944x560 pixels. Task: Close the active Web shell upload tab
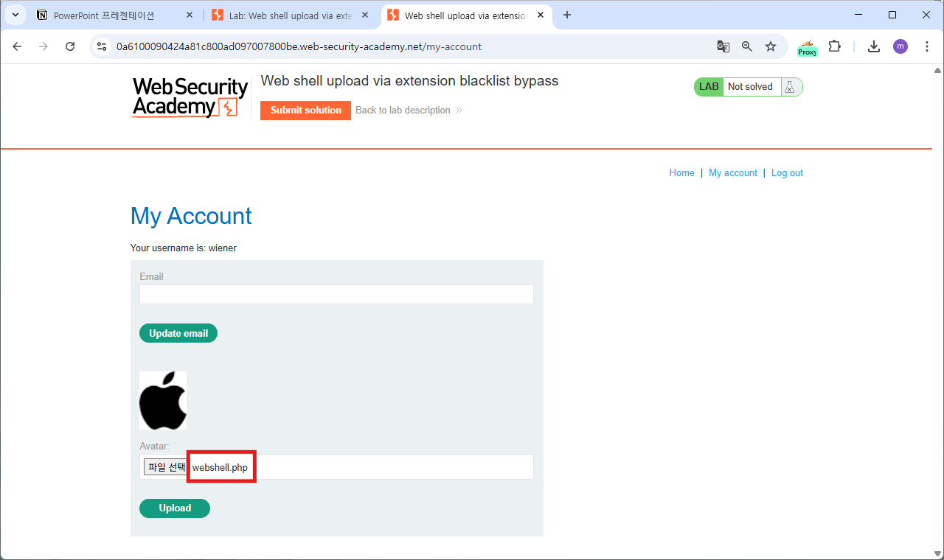tap(541, 15)
